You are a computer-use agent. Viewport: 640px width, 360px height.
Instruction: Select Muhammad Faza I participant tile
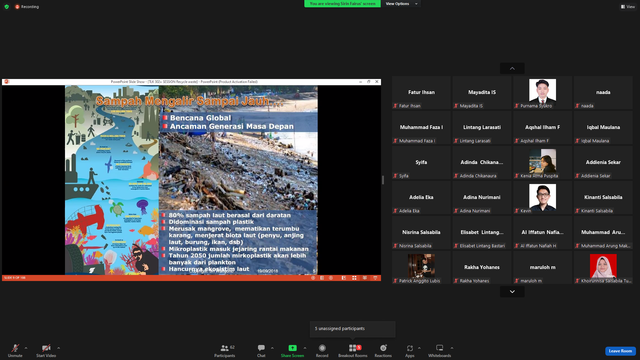pos(421,128)
